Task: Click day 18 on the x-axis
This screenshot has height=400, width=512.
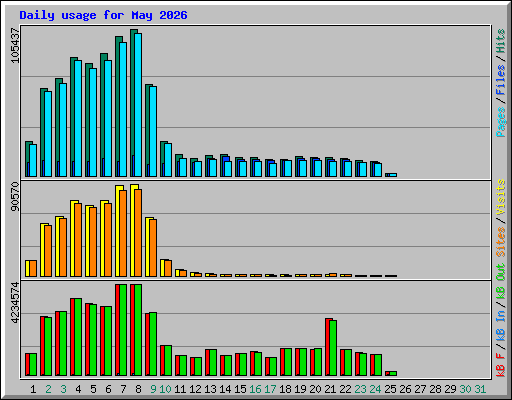Action: (285, 389)
